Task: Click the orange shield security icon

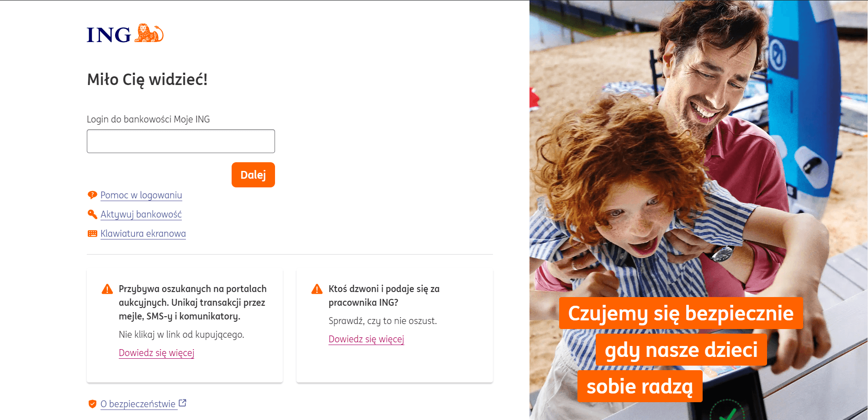Action: click(92, 404)
